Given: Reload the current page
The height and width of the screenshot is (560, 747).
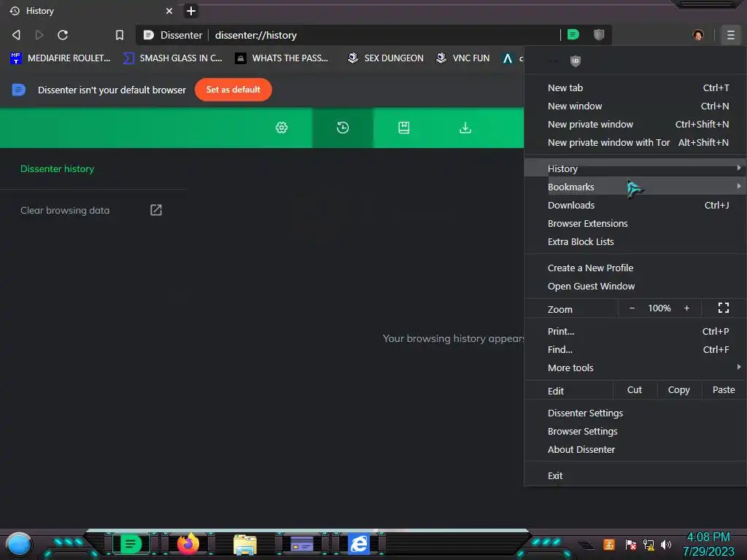Looking at the screenshot, I should [63, 35].
